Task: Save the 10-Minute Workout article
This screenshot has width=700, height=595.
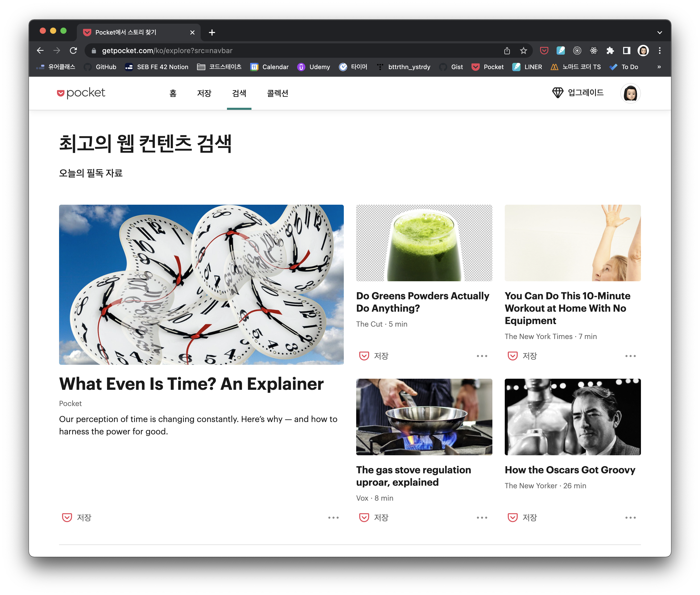Action: pyautogui.click(x=522, y=356)
